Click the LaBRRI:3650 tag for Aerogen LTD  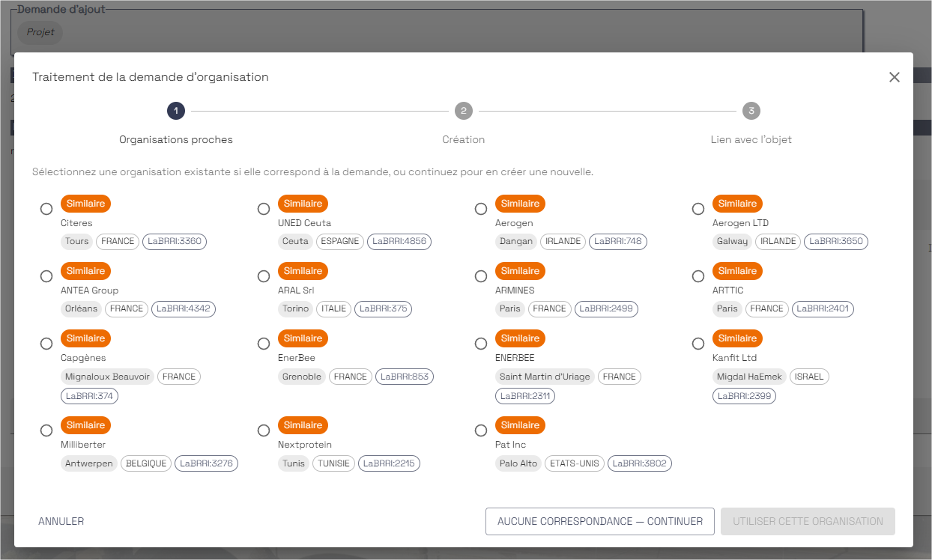836,241
